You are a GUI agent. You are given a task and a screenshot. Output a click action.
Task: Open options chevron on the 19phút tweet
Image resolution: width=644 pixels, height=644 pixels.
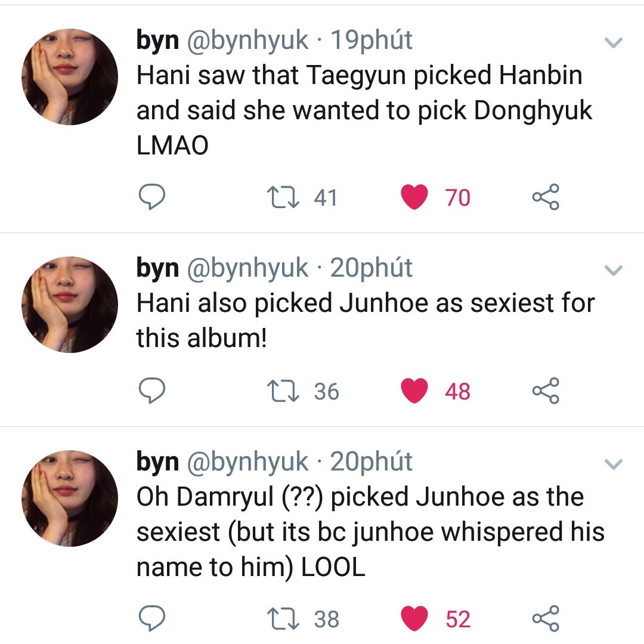pyautogui.click(x=614, y=43)
